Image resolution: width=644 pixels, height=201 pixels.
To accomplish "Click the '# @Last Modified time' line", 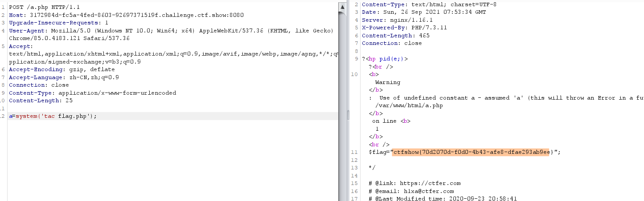I will click(443, 199).
